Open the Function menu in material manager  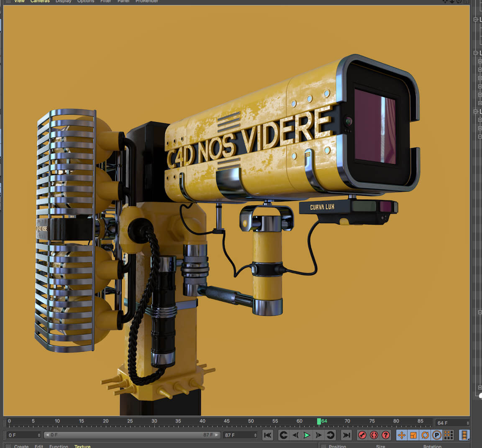pos(59,446)
